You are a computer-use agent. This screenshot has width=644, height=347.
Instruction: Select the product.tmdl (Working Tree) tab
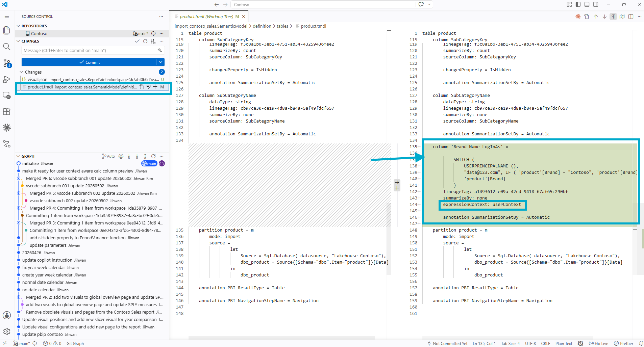pyautogui.click(x=206, y=17)
